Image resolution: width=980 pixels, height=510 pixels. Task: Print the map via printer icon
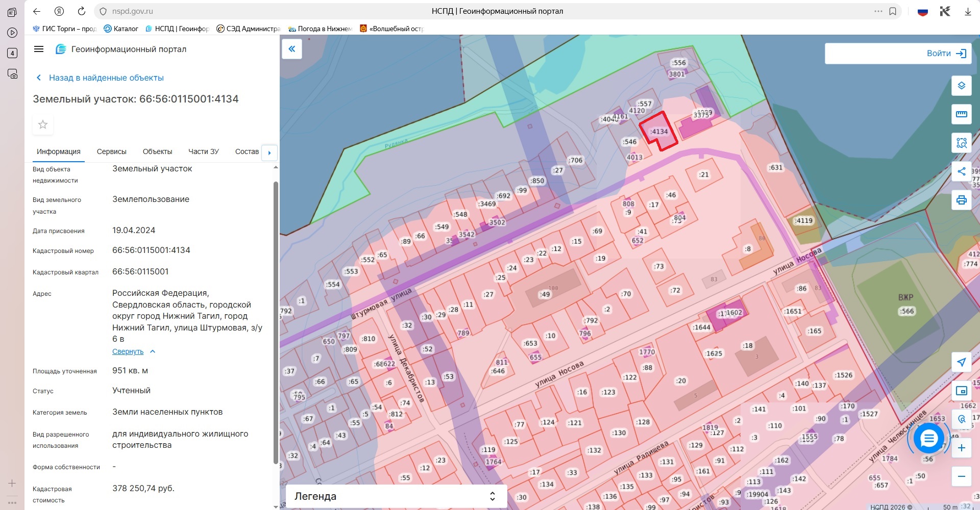click(961, 200)
